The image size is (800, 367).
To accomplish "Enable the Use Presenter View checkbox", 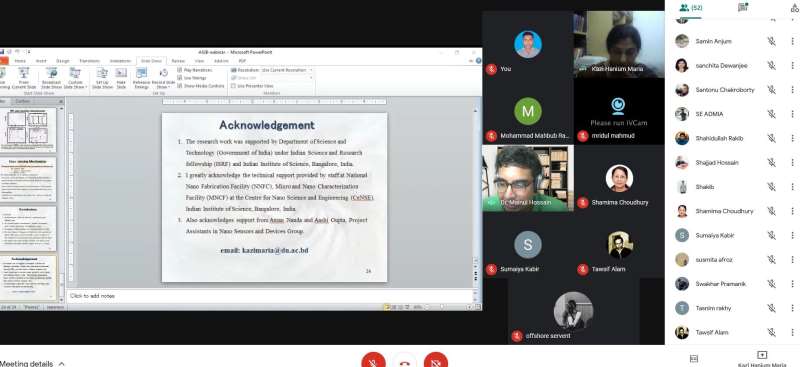I will 234,86.
